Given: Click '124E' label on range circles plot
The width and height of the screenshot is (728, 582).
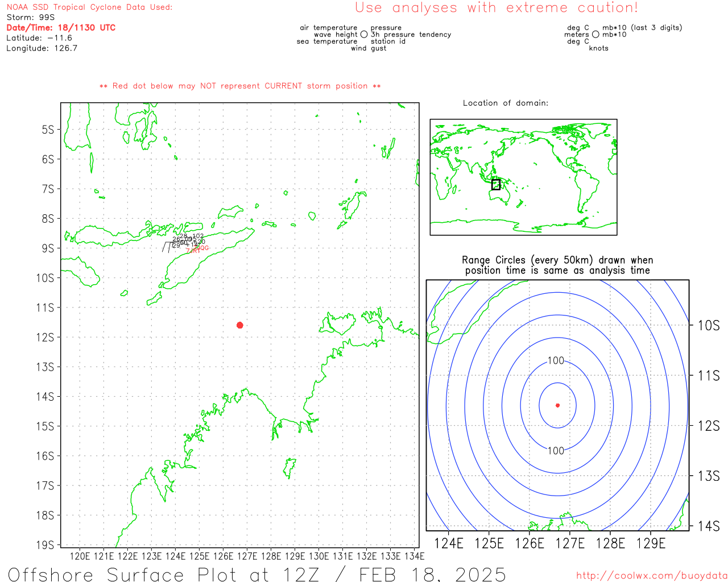Looking at the screenshot, I should pyautogui.click(x=449, y=544).
